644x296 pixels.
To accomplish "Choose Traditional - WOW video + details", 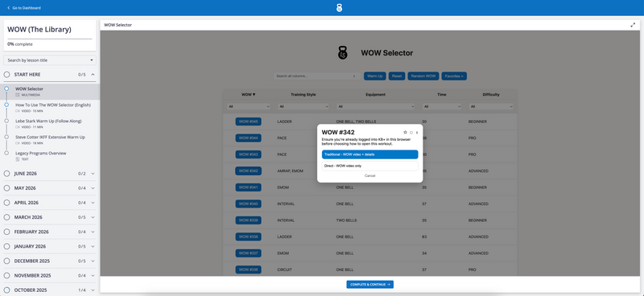I will click(x=369, y=154).
